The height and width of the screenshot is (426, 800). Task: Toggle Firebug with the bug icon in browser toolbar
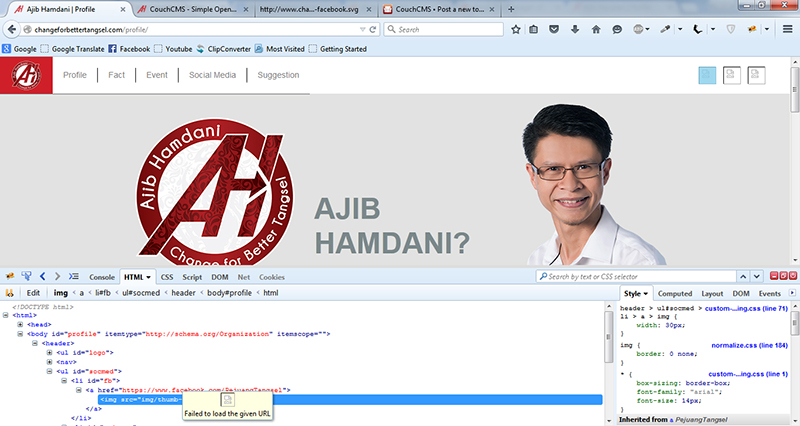click(752, 30)
